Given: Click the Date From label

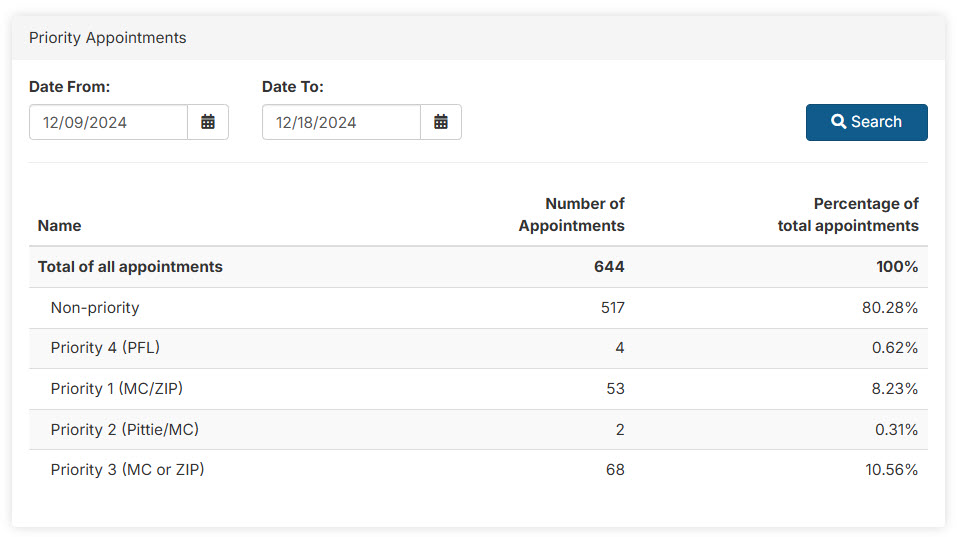Looking at the screenshot, I should [x=69, y=87].
